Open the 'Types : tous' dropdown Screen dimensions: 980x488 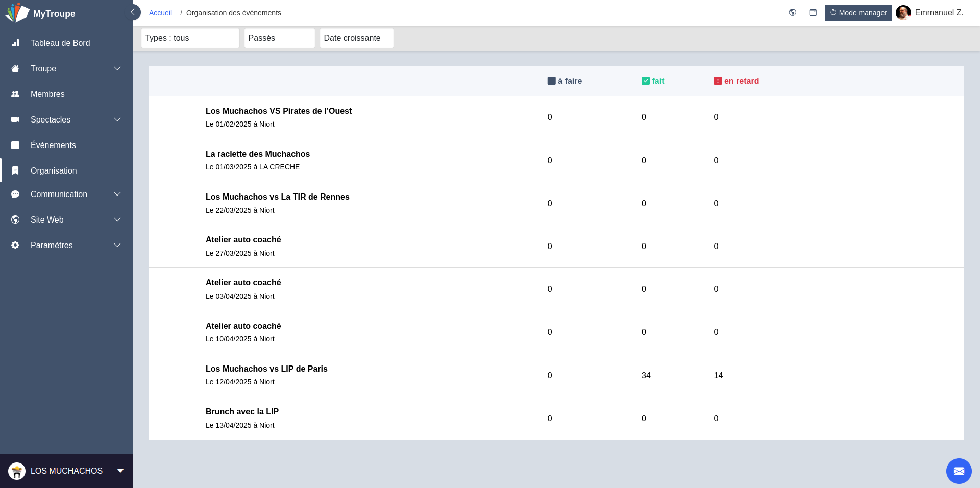click(x=190, y=38)
